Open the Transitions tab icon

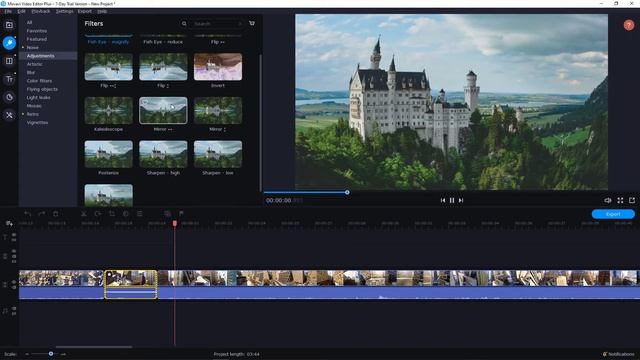(9, 61)
